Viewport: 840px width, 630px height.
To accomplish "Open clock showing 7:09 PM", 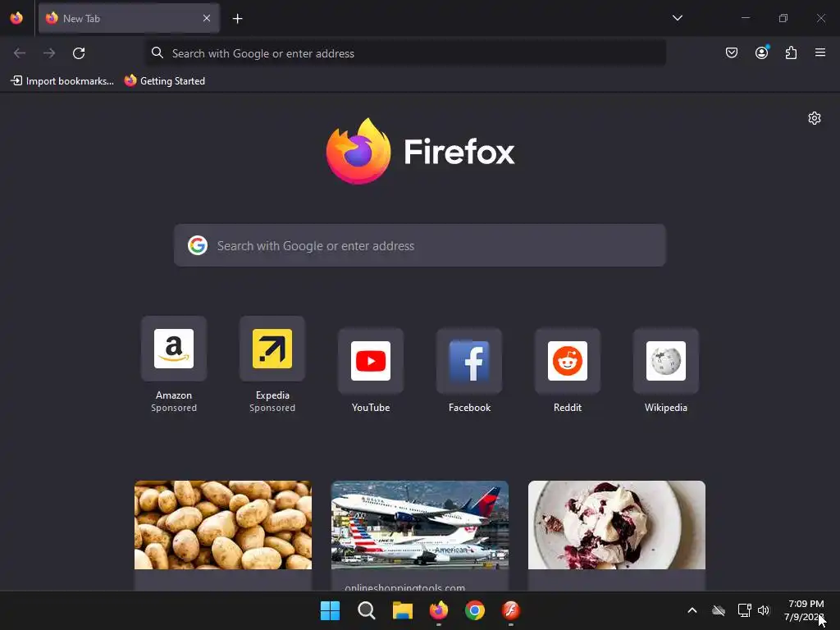I will coord(804,610).
